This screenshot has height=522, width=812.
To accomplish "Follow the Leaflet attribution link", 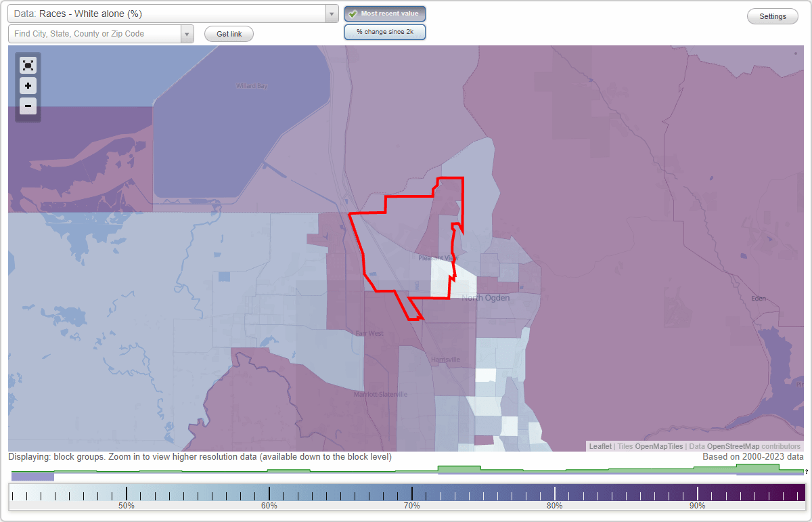I will pyautogui.click(x=600, y=446).
